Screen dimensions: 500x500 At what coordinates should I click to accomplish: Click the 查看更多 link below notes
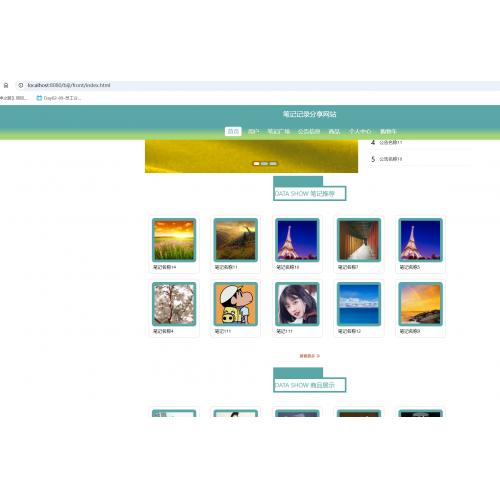pos(310,356)
